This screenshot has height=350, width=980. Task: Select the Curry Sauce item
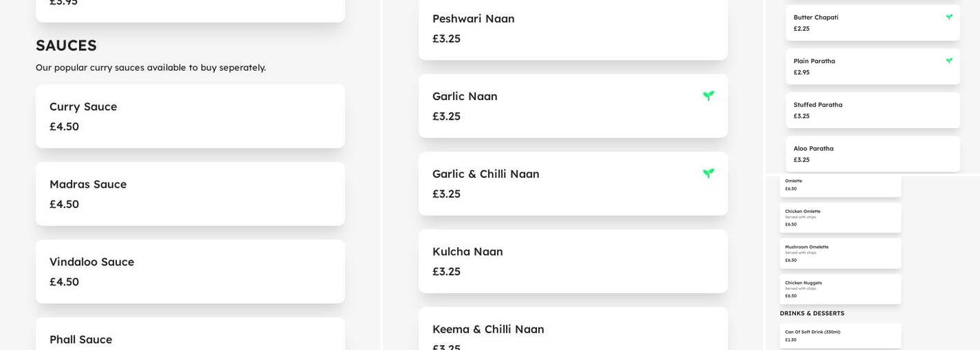(190, 116)
